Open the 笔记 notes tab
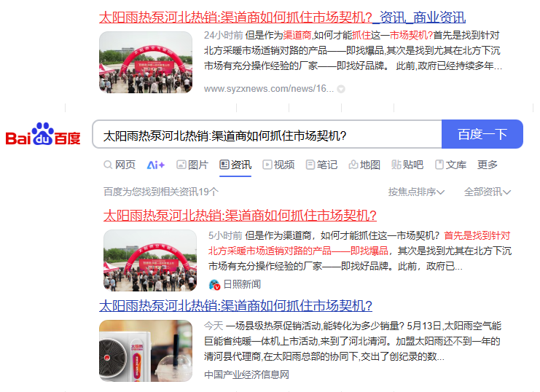Image resolution: width=540 pixels, height=392 pixels. [321, 165]
